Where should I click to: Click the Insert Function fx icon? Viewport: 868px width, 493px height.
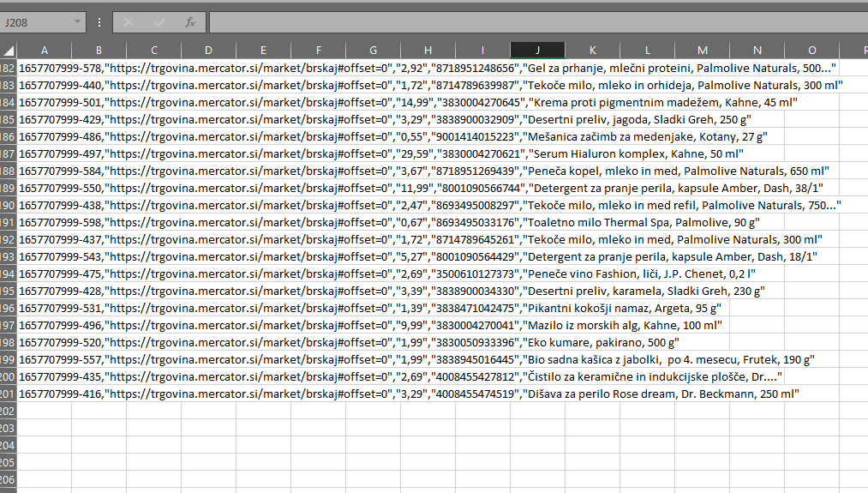(190, 22)
